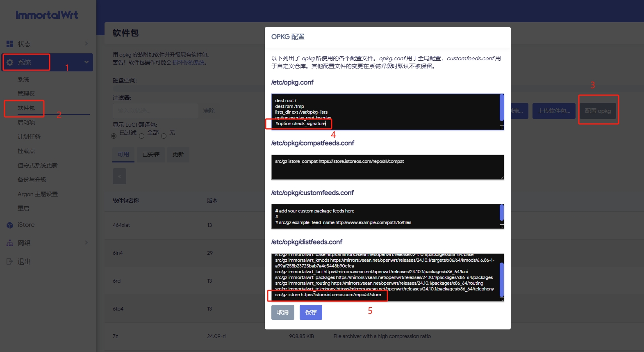This screenshot has width=644, height=352.
Task: Click inside the customfeeds.conf text area
Action: pos(387,216)
